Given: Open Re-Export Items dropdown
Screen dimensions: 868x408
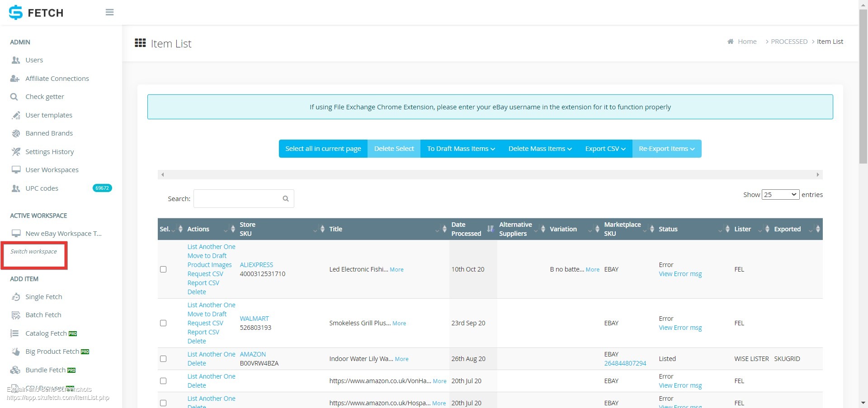Looking at the screenshot, I should click(667, 149).
